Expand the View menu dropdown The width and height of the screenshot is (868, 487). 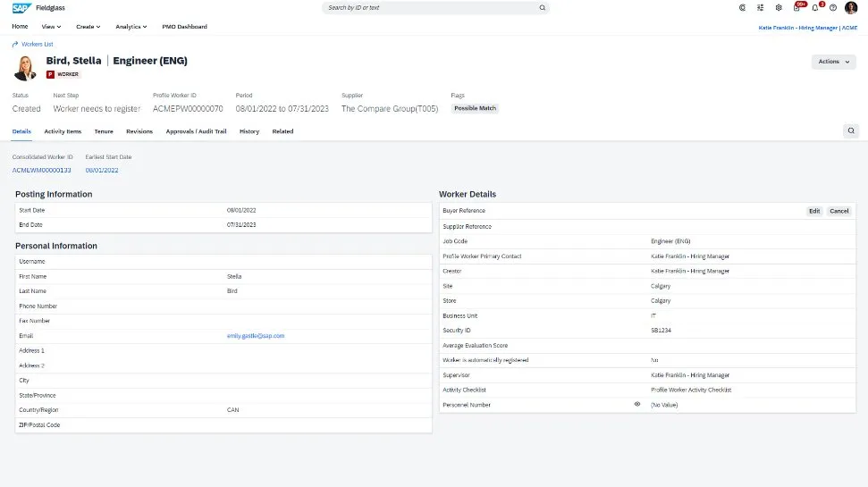52,27
